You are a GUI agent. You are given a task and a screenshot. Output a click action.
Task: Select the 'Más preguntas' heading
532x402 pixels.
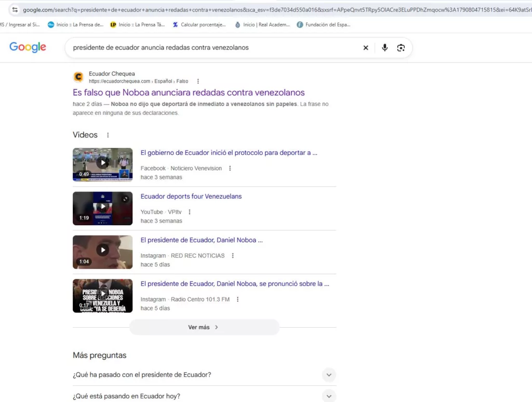click(99, 355)
